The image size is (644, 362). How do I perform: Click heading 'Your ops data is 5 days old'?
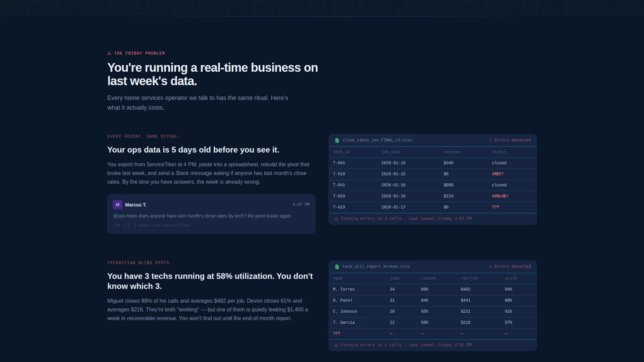pyautogui.click(x=193, y=150)
